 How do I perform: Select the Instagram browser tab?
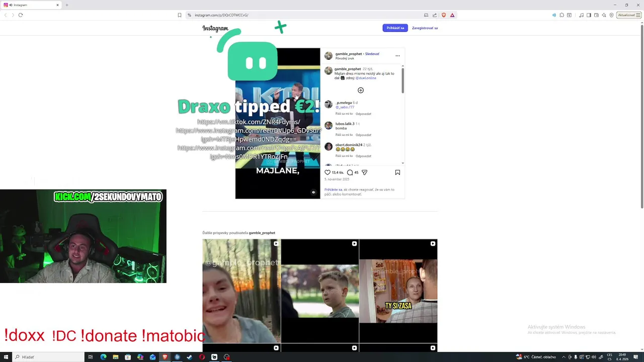coord(31,5)
